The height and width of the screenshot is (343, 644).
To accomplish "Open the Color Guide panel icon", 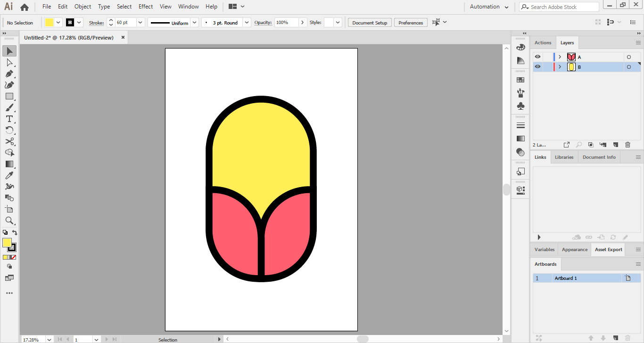I will [x=520, y=60].
